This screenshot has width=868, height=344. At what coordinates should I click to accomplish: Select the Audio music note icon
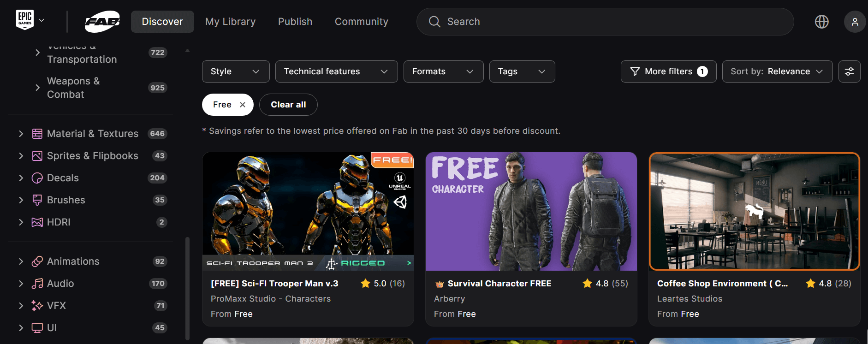coord(37,284)
